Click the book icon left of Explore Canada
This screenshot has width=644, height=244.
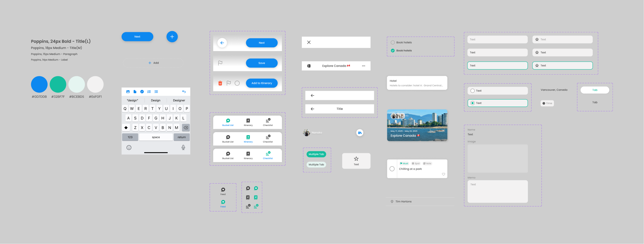pyautogui.click(x=309, y=66)
